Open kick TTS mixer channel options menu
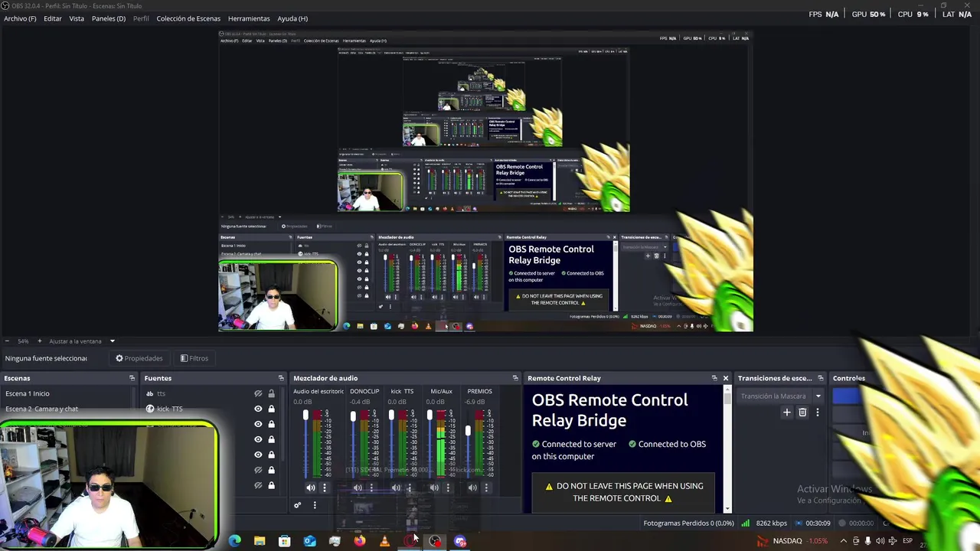This screenshot has height=551, width=980. [410, 487]
